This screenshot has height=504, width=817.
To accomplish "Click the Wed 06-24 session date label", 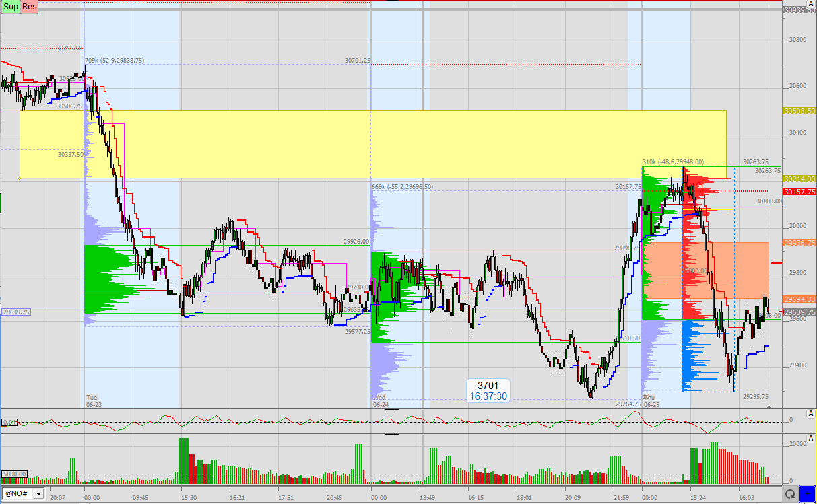I will pos(381,401).
